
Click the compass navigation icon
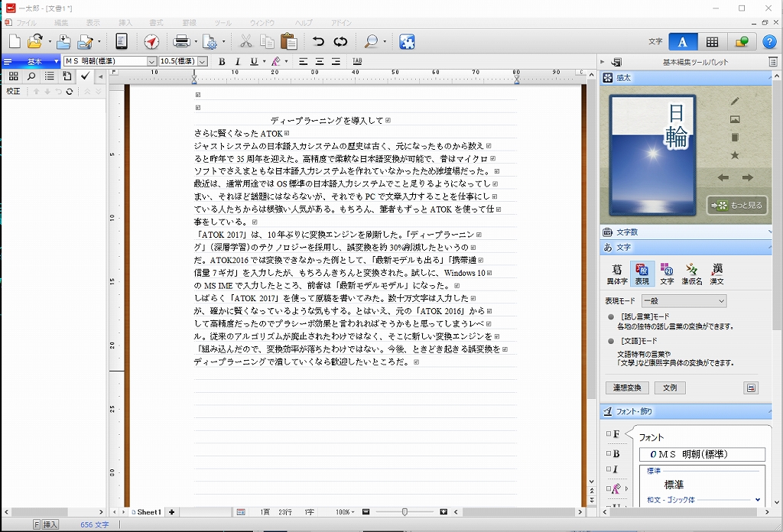pos(151,41)
